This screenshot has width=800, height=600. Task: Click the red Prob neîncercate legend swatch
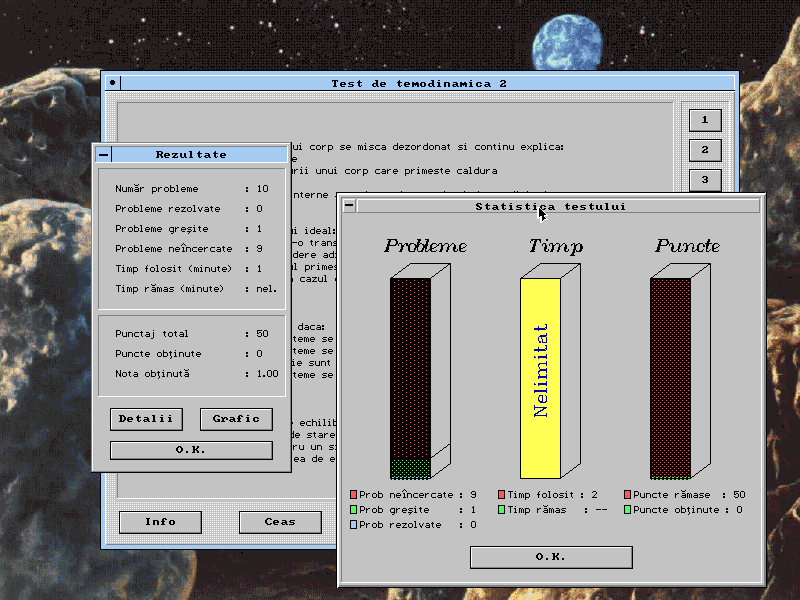point(354,494)
